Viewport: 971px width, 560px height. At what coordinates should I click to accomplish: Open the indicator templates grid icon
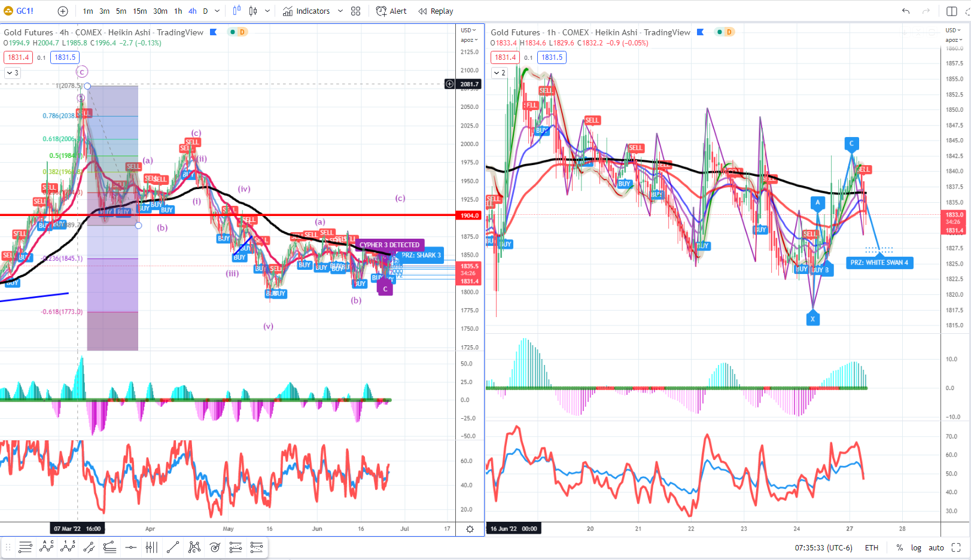coord(356,11)
